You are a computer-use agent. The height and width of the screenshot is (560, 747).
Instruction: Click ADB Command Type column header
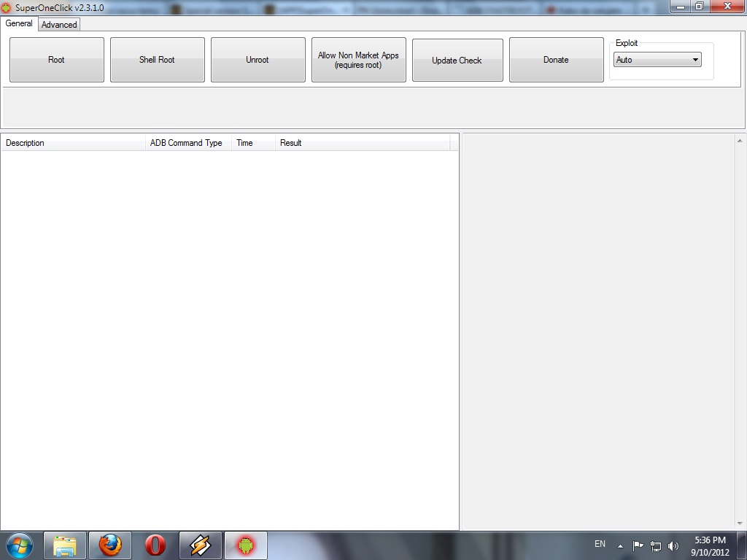(x=188, y=143)
